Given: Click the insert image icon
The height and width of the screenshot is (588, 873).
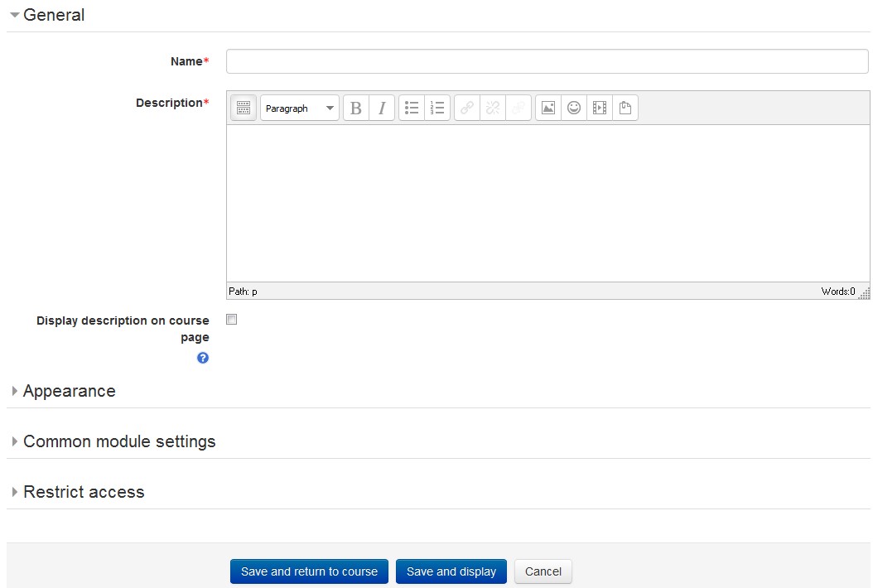Looking at the screenshot, I should click(548, 108).
